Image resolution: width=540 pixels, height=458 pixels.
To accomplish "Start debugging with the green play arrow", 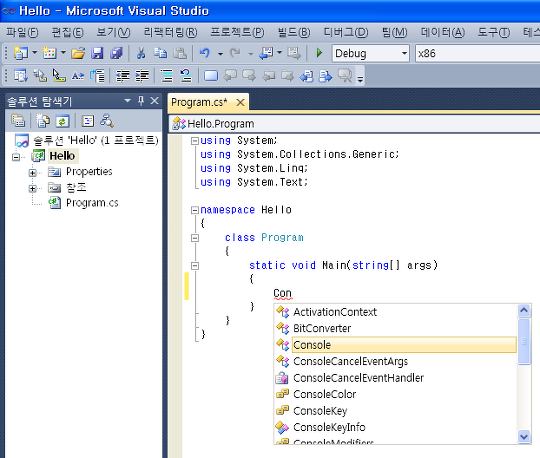I will [x=319, y=53].
